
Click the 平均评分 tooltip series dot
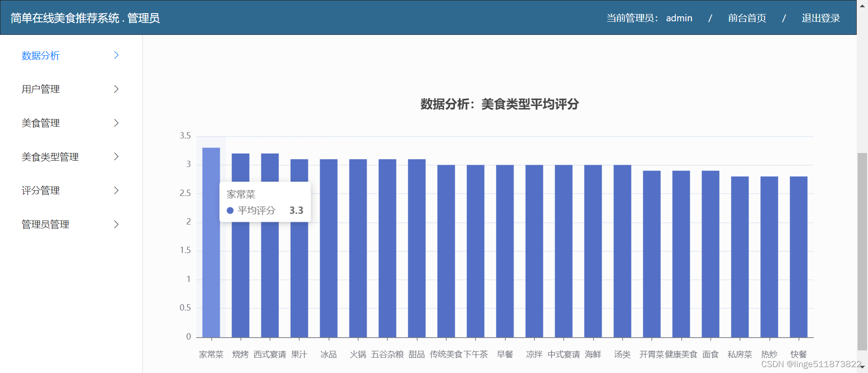[230, 210]
